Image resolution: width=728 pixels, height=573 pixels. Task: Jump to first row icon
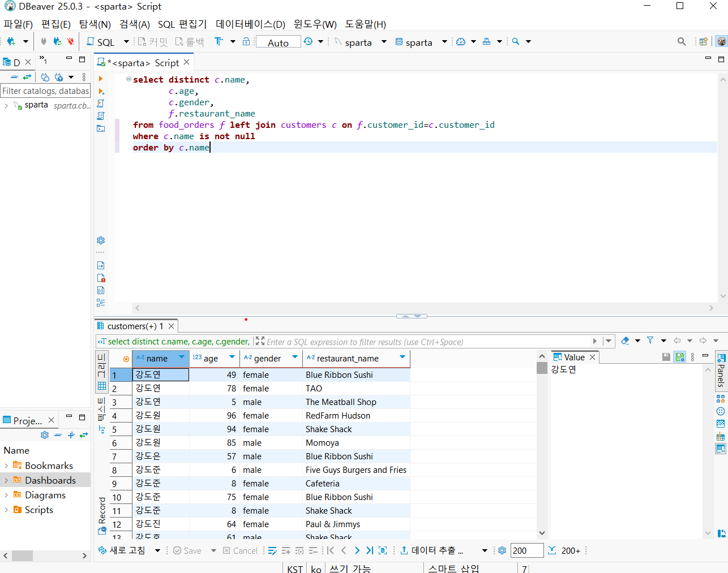point(331,550)
